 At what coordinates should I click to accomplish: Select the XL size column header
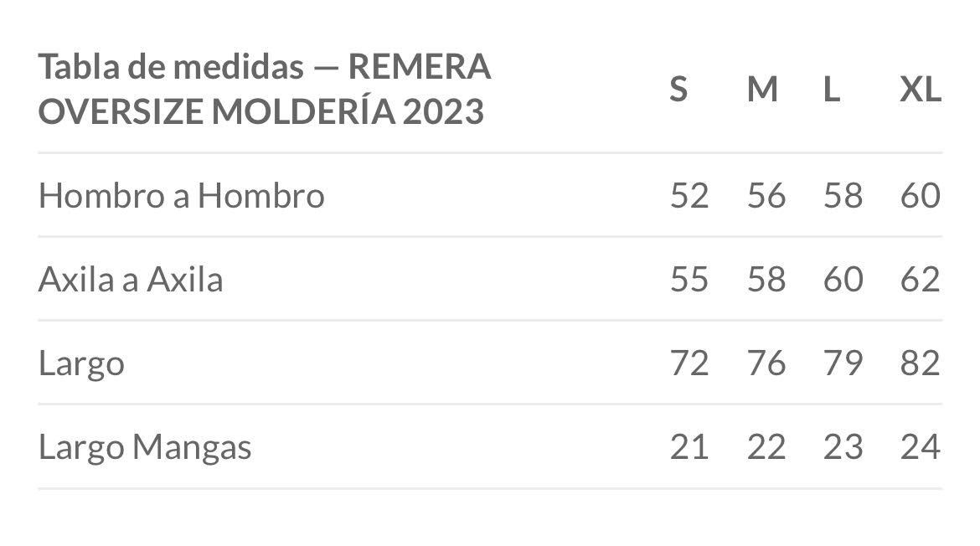tap(921, 89)
